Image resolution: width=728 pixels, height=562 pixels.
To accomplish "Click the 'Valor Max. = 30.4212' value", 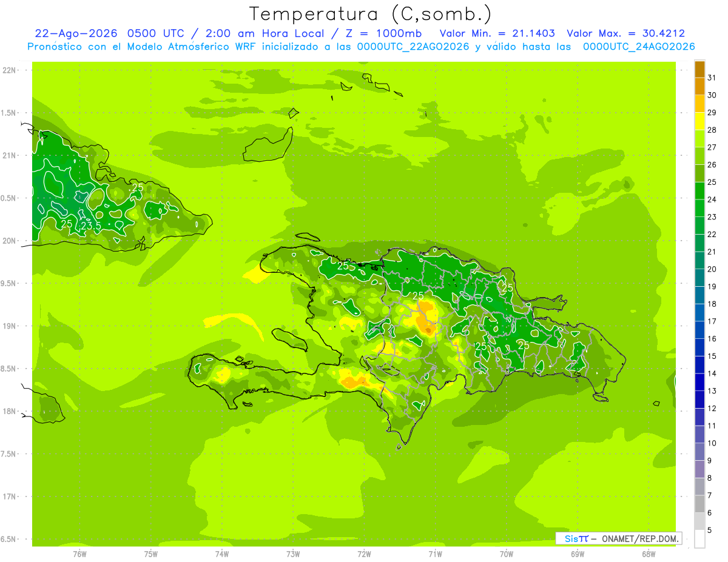I will pos(625,33).
